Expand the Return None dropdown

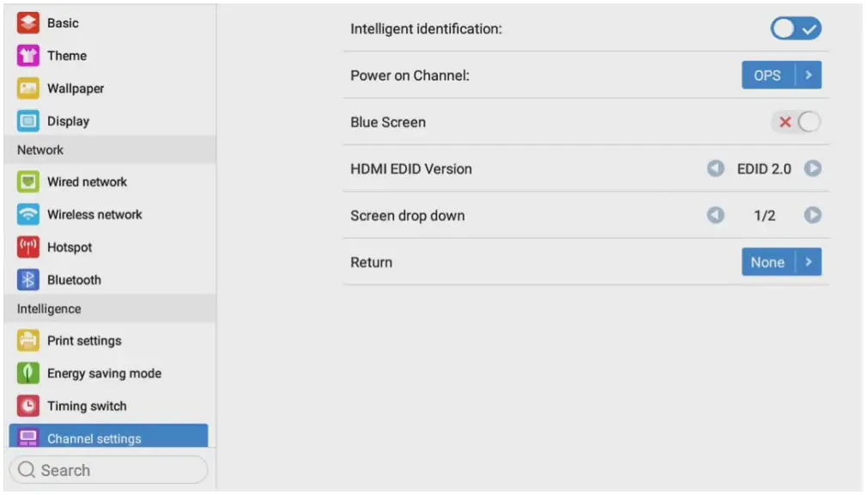[781, 263]
